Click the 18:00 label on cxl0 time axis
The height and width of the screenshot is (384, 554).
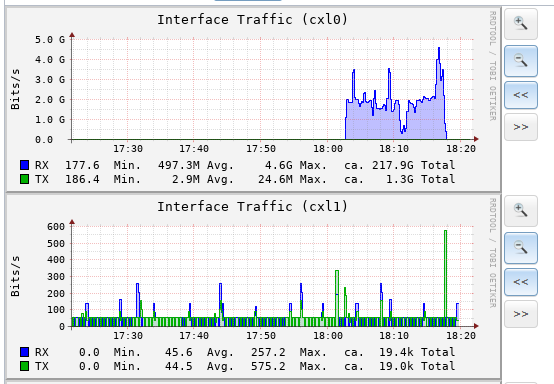pyautogui.click(x=328, y=149)
